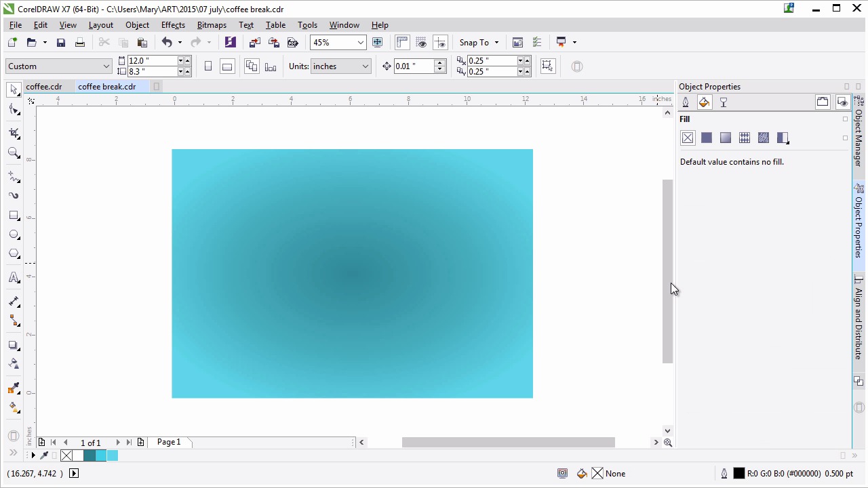
Task: Activate the Text tool
Action: (14, 278)
